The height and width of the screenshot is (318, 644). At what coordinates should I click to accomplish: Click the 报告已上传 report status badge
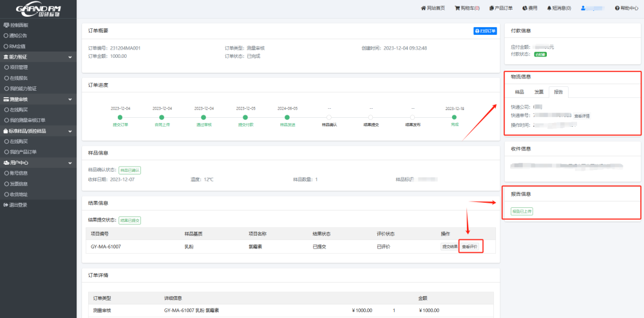click(x=522, y=211)
